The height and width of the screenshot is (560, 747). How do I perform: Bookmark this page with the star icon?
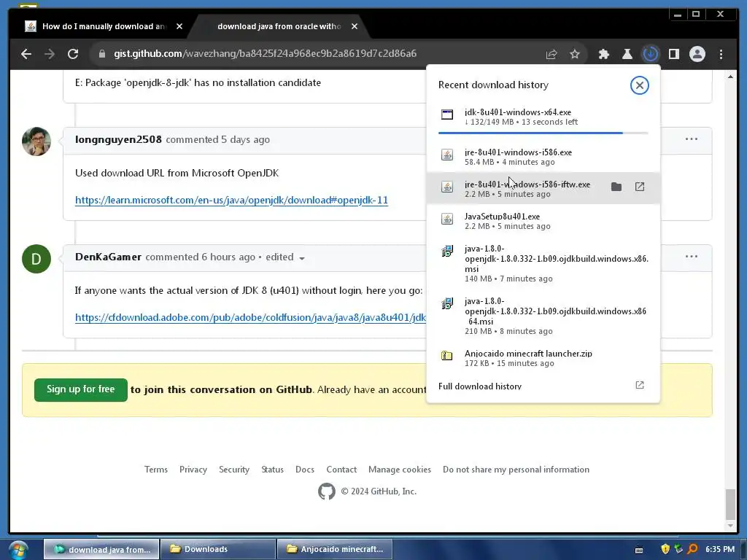(x=575, y=54)
